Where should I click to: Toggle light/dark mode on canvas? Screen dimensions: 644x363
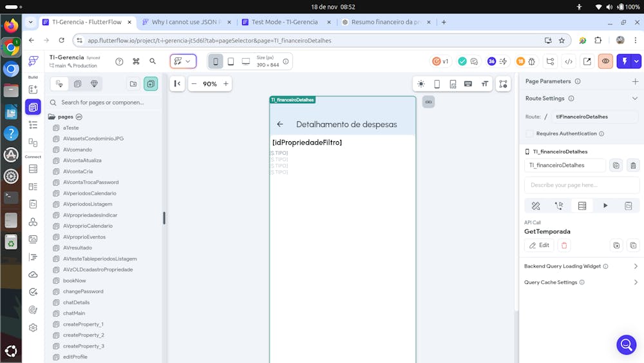[421, 84]
